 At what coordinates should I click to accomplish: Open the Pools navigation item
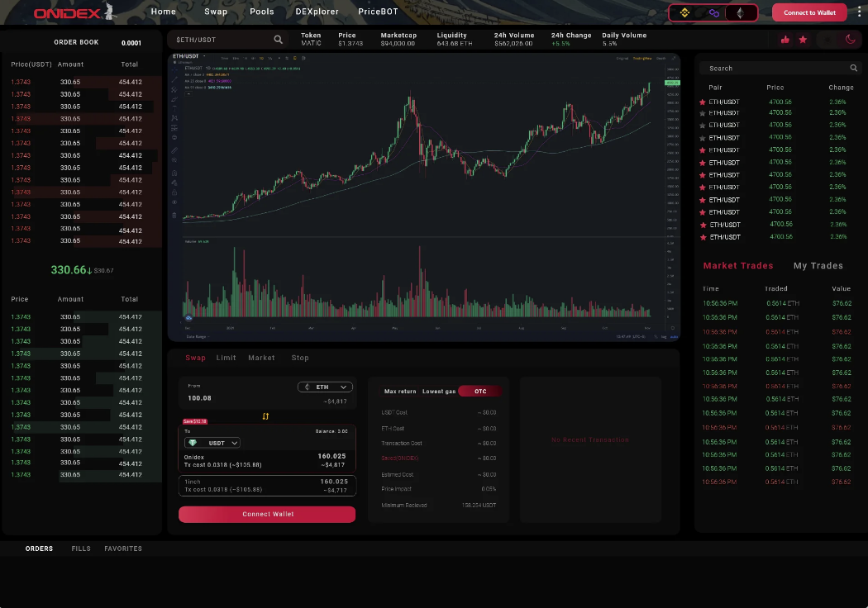262,12
